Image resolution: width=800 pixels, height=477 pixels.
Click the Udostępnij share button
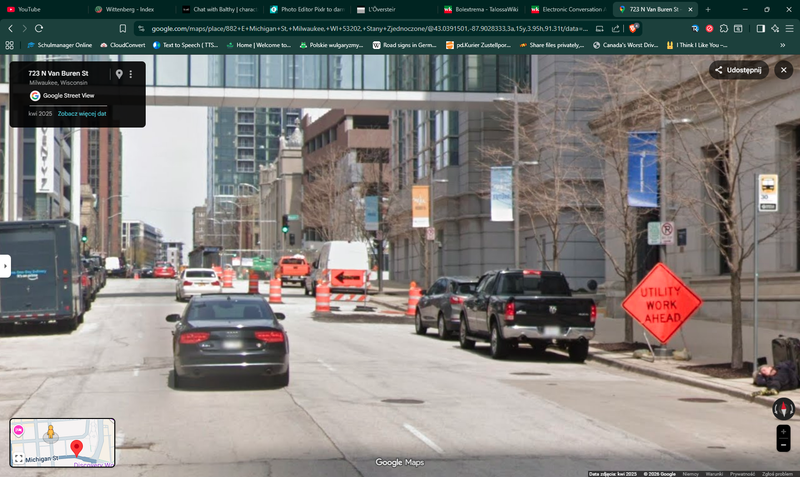[x=738, y=70]
